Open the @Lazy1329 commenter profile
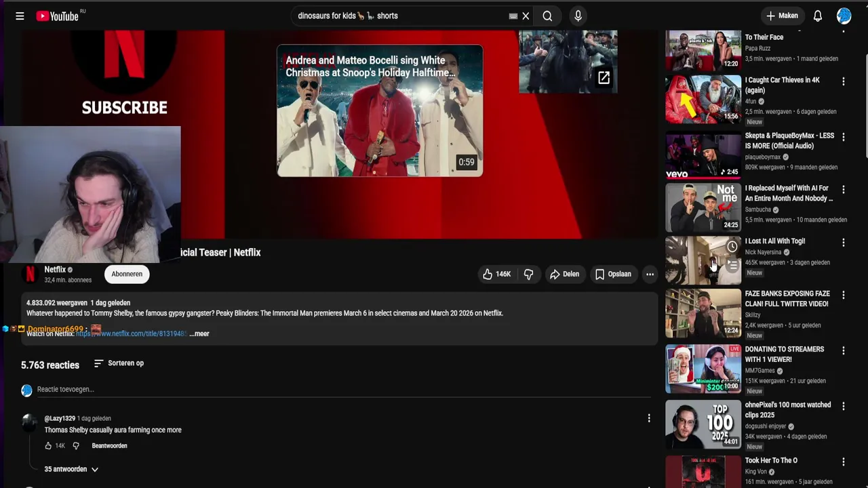Viewport: 868px width, 488px height. (x=60, y=418)
